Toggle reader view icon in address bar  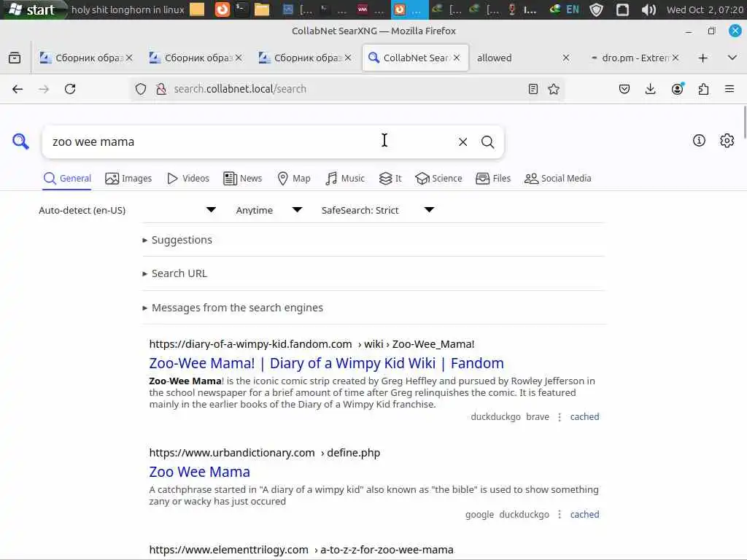pos(533,89)
